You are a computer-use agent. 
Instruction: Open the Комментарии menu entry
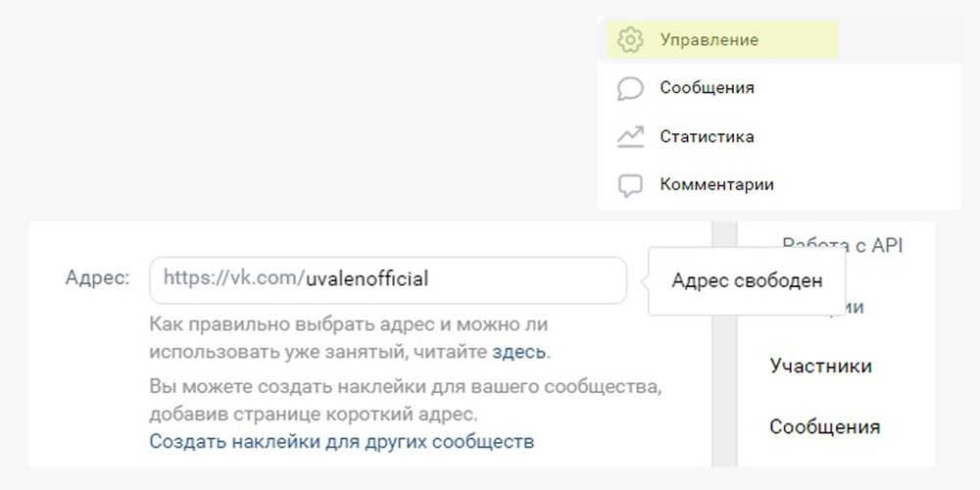point(717,184)
